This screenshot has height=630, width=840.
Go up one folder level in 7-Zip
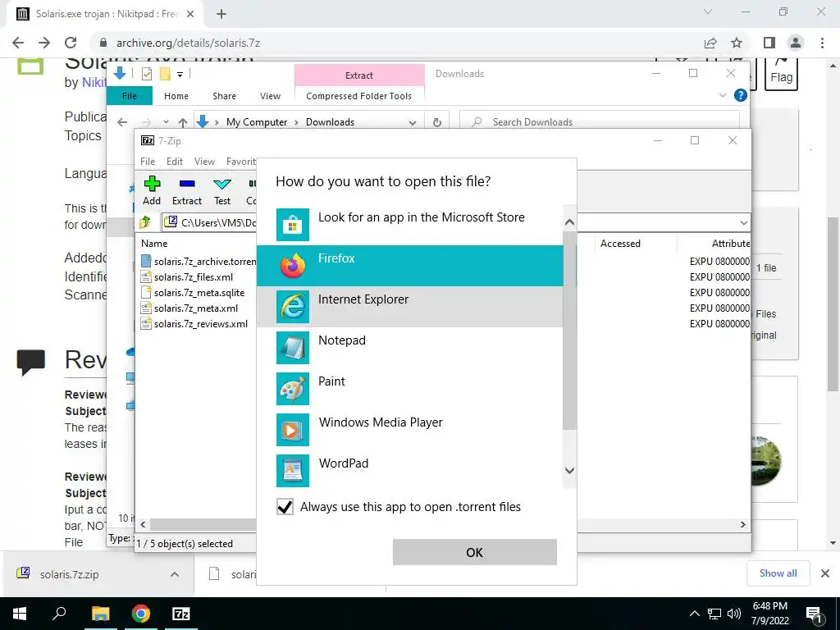[145, 221]
